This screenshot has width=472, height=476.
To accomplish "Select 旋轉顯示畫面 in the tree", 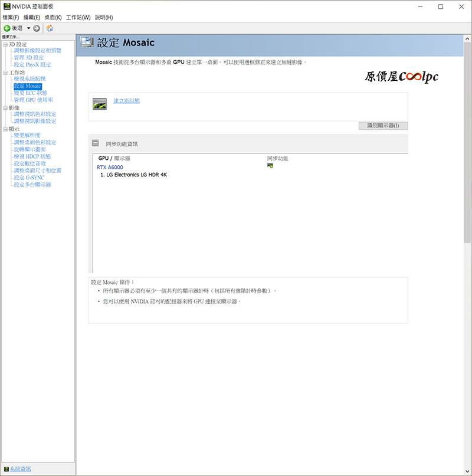I will [x=29, y=149].
